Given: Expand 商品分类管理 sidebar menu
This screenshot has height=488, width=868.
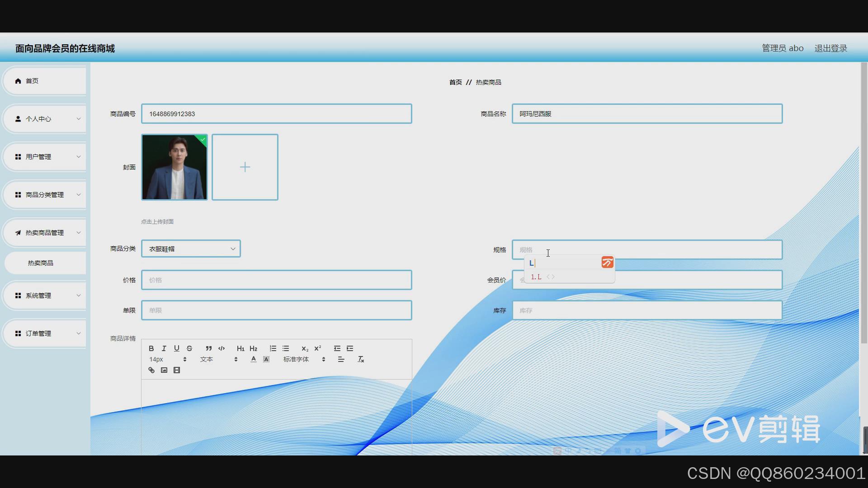Looking at the screenshot, I should coord(44,195).
